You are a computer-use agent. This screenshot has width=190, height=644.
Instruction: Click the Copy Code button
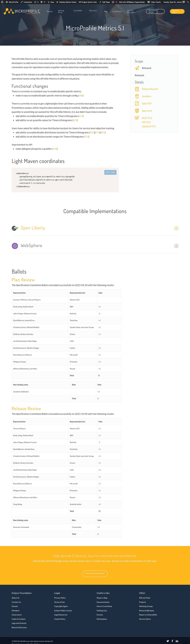(110, 173)
